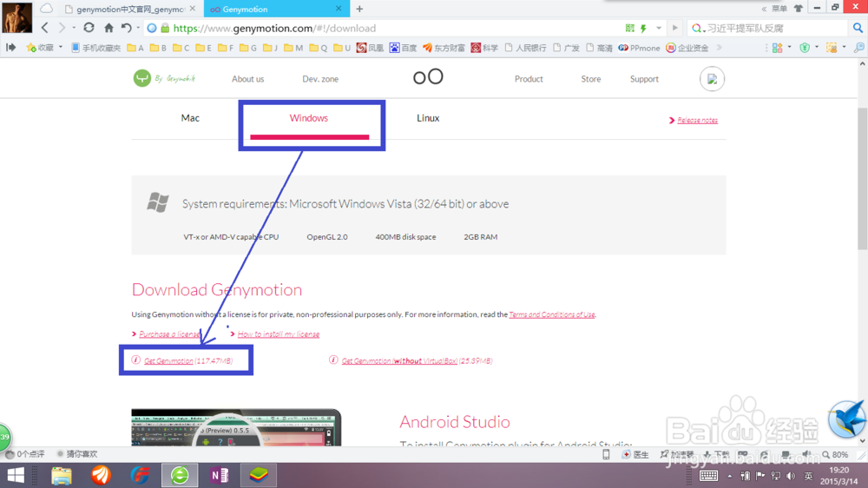This screenshot has width=868, height=488.
Task: Open the Dev. zone menu item
Action: point(320,79)
